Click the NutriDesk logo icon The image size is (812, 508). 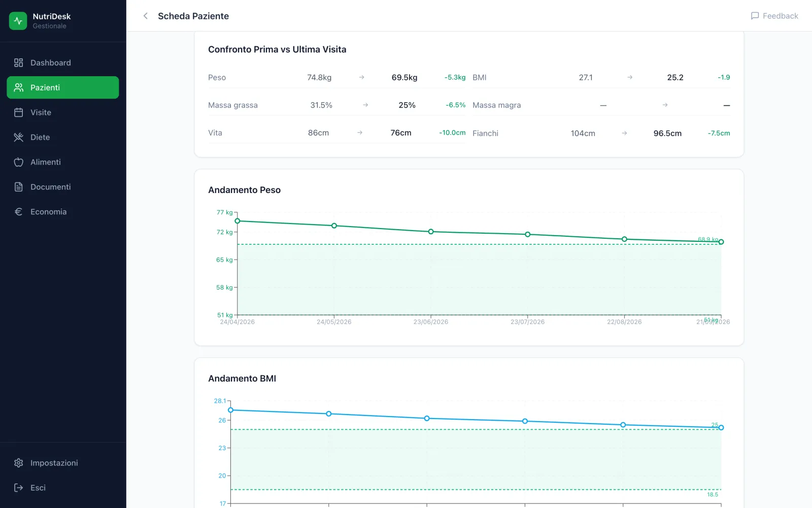coord(18,21)
